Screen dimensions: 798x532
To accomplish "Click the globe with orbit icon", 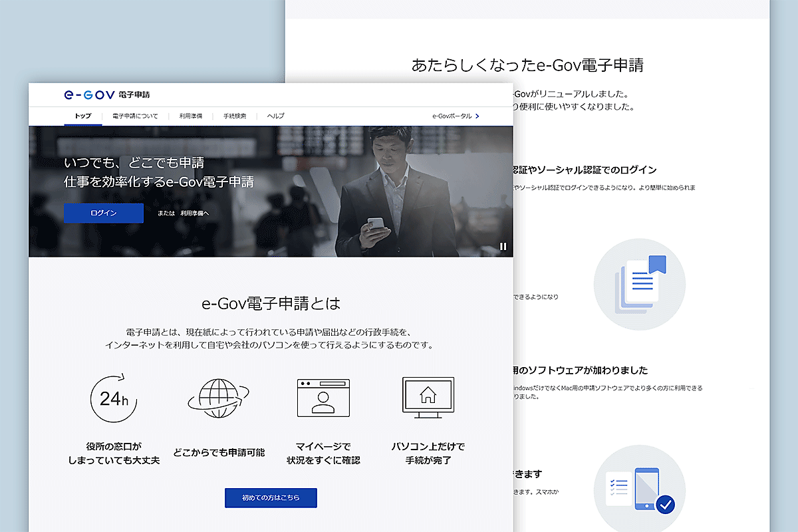I will tap(219, 398).
